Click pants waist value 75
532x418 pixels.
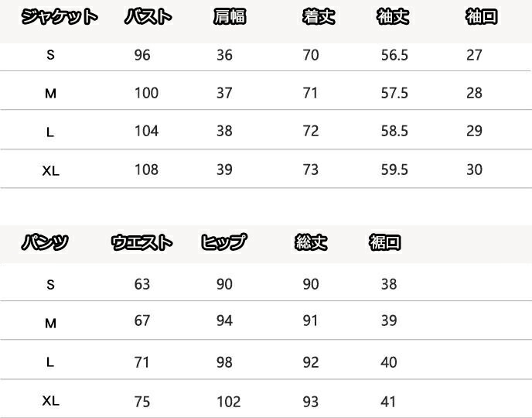point(142,402)
